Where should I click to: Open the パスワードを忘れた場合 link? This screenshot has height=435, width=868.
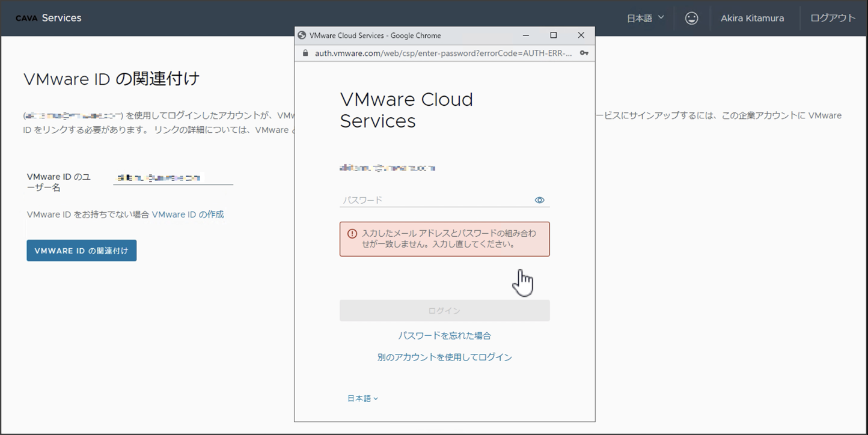point(444,335)
